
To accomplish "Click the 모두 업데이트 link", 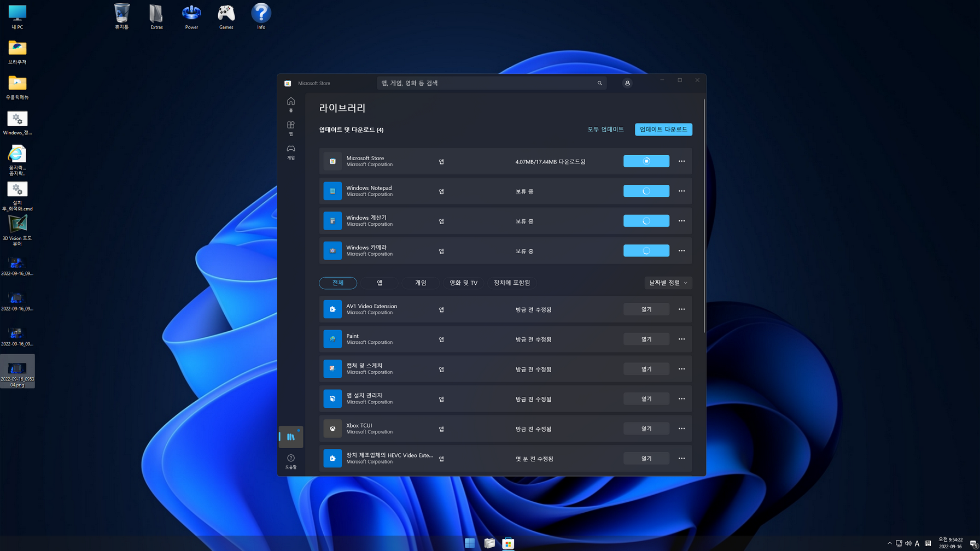I will (x=605, y=130).
